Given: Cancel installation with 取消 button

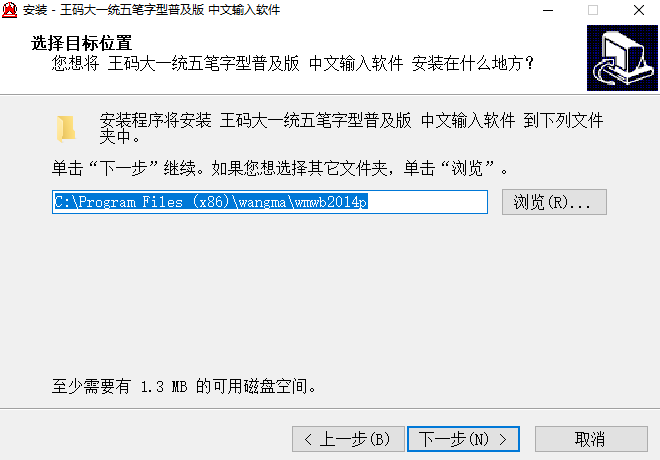Looking at the screenshot, I should pos(591,439).
